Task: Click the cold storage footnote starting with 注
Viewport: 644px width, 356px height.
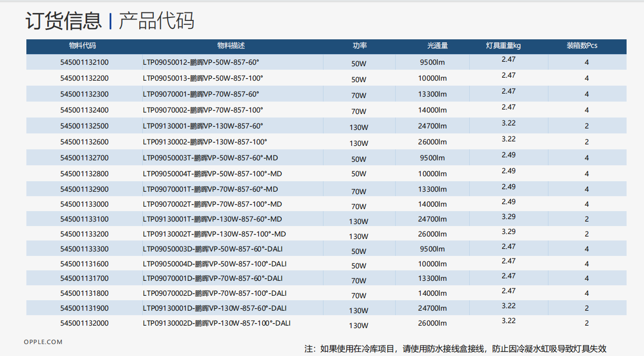Action: (x=455, y=349)
